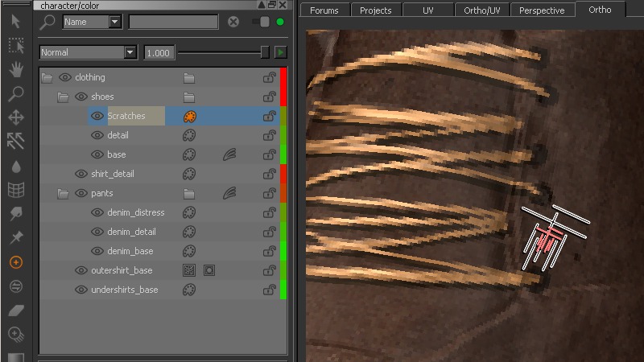Hide the Scratches layer
644x362 pixels.
[97, 116]
